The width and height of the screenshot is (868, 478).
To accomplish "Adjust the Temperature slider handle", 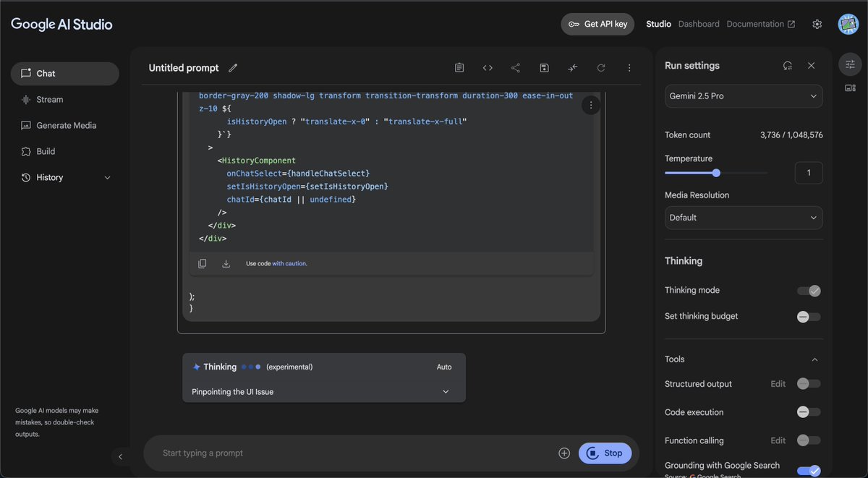I will (716, 173).
